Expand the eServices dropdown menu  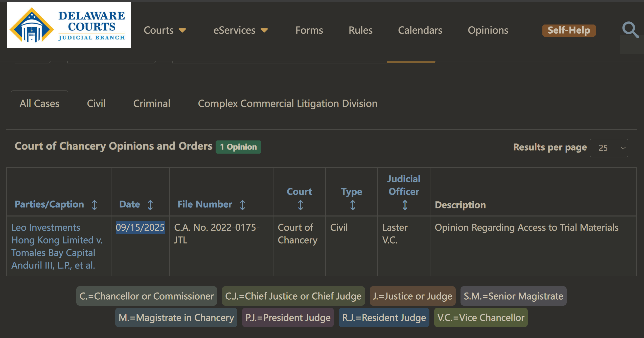click(x=240, y=30)
